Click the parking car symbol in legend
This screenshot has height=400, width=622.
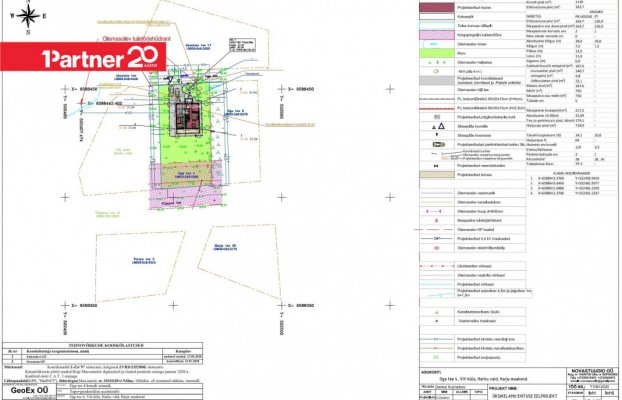coord(438,144)
